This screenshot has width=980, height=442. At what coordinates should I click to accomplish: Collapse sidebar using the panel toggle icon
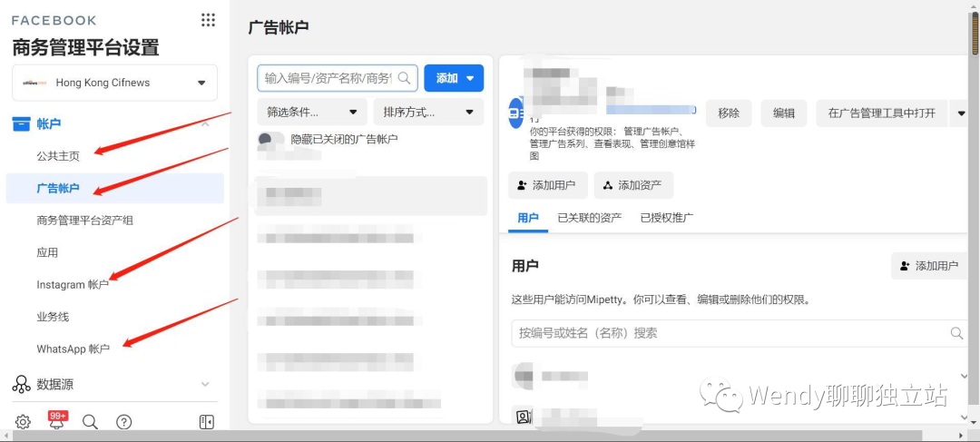coord(207,422)
